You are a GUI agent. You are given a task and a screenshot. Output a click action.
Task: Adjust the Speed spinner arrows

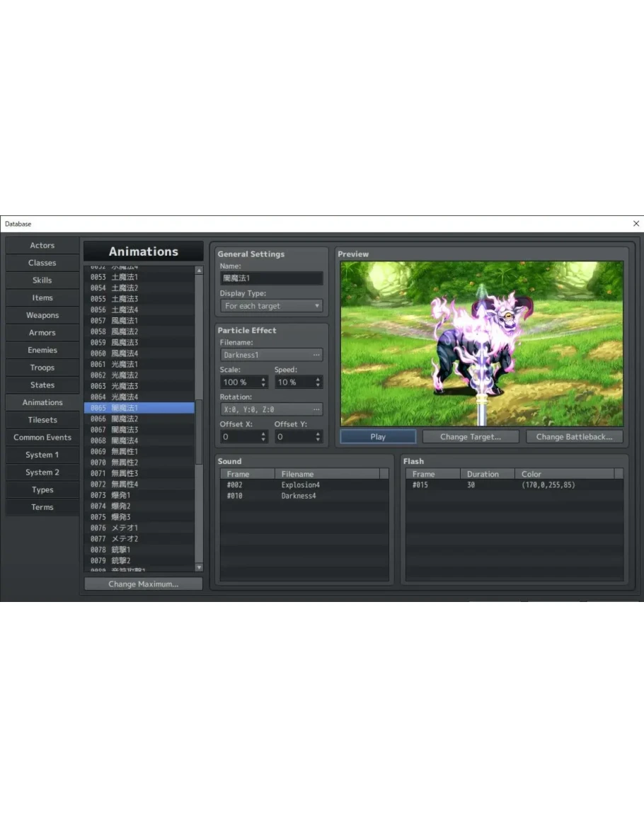coord(318,382)
